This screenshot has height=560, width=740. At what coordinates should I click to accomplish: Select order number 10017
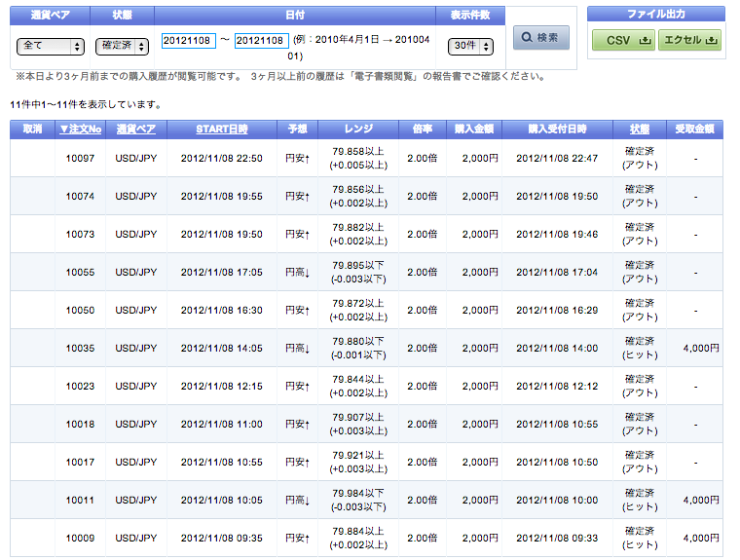80,463
